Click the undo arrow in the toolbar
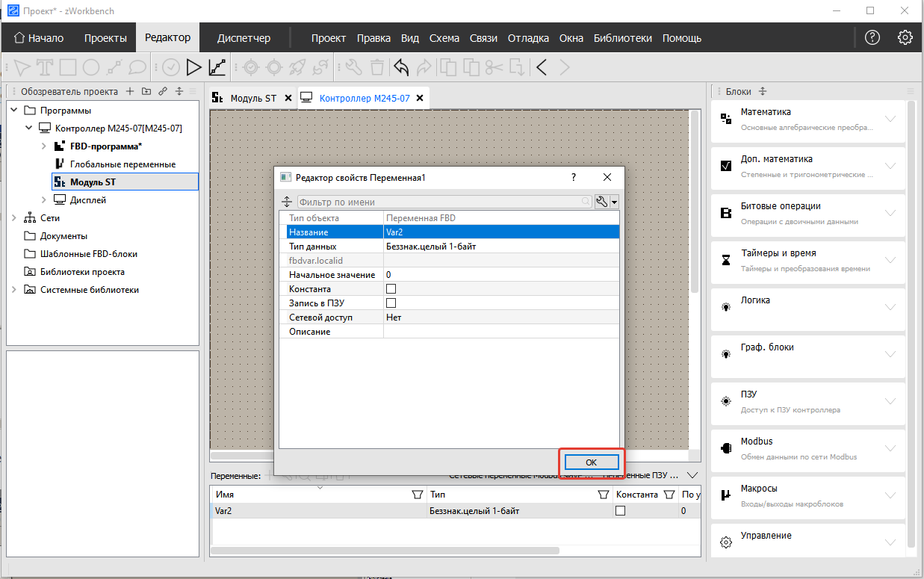The image size is (924, 579). pyautogui.click(x=401, y=68)
